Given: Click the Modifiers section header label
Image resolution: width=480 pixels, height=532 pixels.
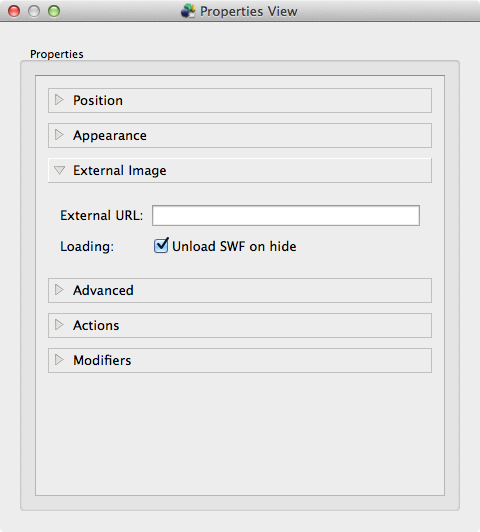Looking at the screenshot, I should click(102, 360).
